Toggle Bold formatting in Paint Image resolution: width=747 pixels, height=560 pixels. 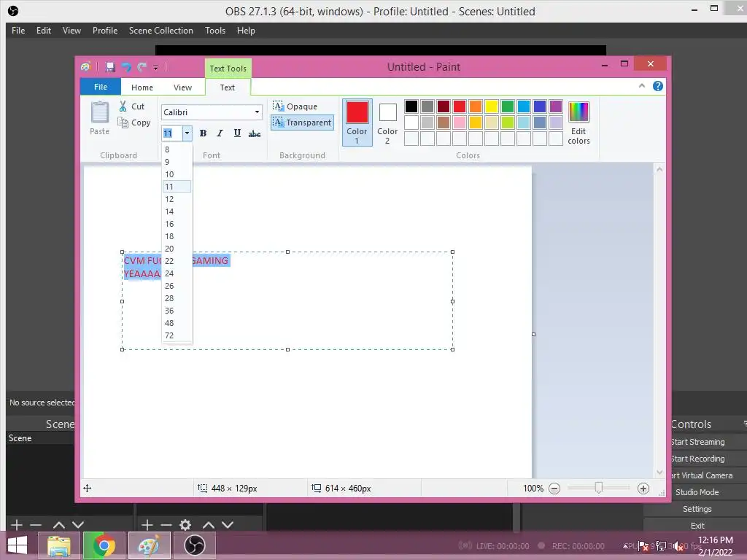[x=203, y=133]
